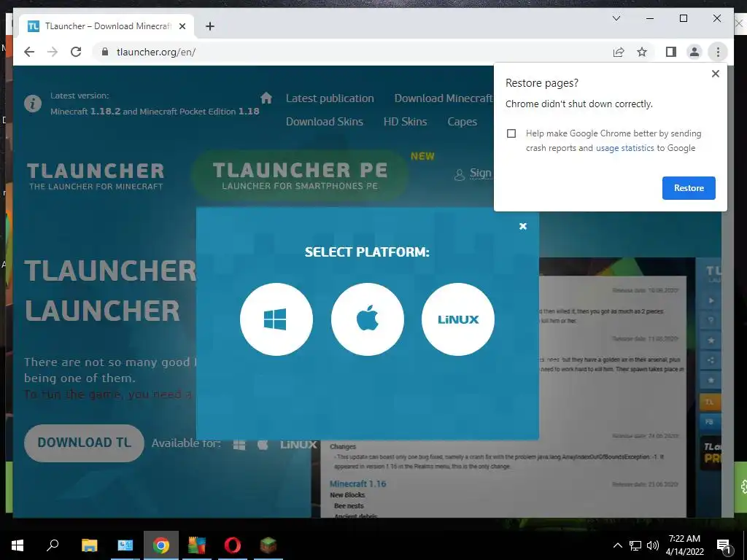The image size is (747, 560).
Task: Open the Chrome profile avatar
Action: [x=694, y=52]
